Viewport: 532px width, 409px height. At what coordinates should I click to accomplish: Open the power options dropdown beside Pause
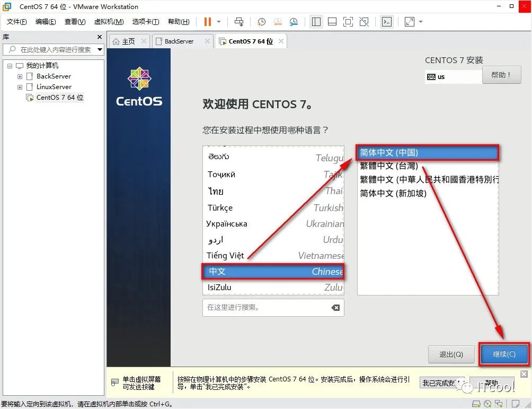tap(219, 22)
